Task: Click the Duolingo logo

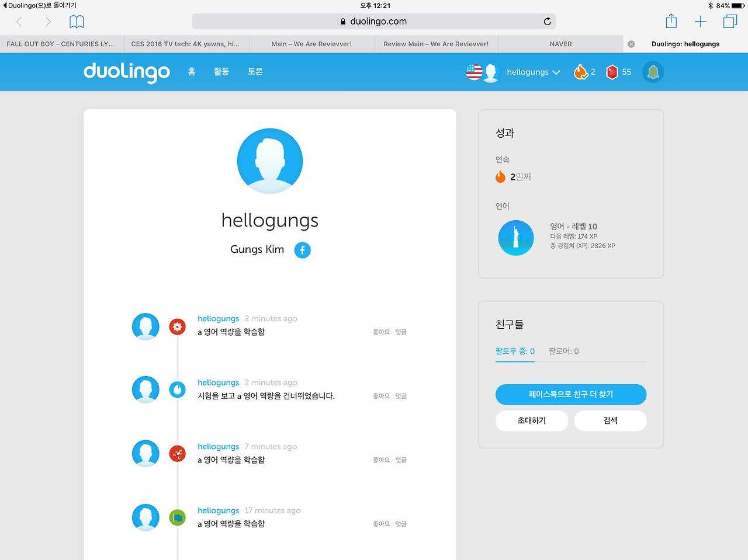Action: pos(127,72)
